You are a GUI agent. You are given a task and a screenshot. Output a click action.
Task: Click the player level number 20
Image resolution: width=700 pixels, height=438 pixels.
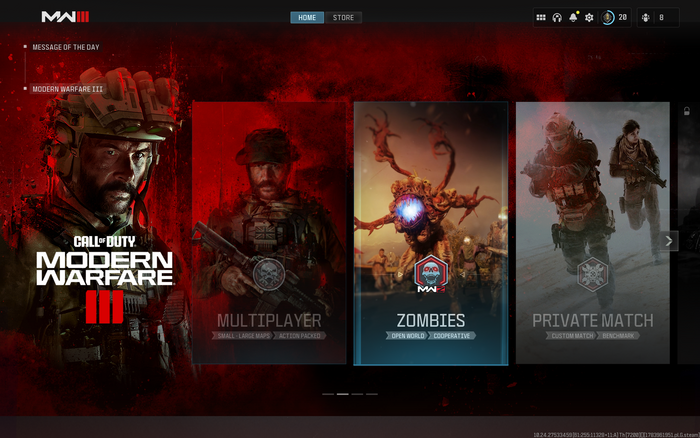click(x=622, y=17)
